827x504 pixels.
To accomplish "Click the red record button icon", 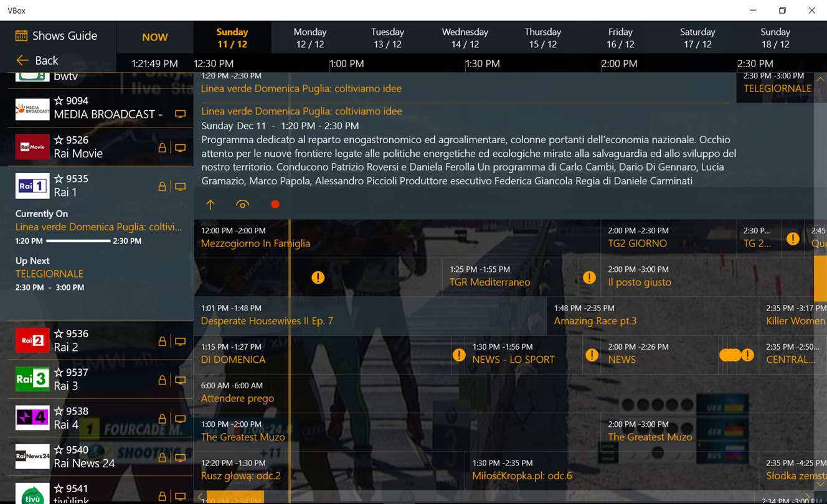I will click(x=275, y=204).
